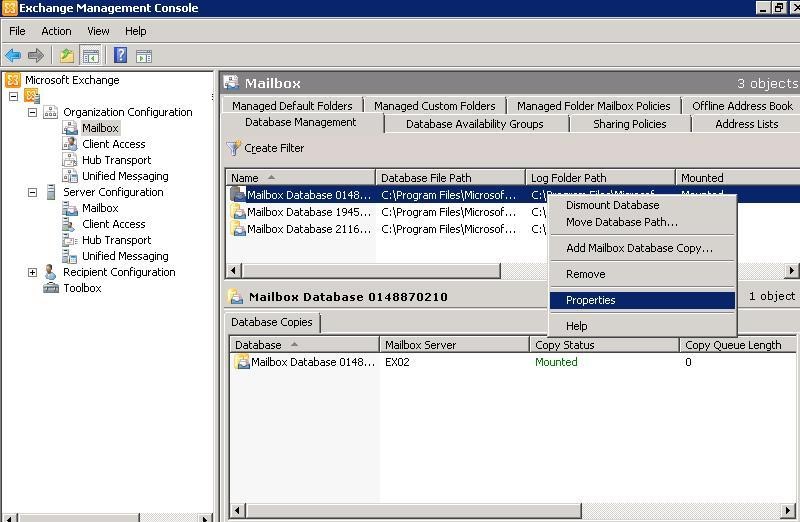The image size is (800, 522).
Task: Click Client Access icon under Server Configuration
Action: [69, 223]
